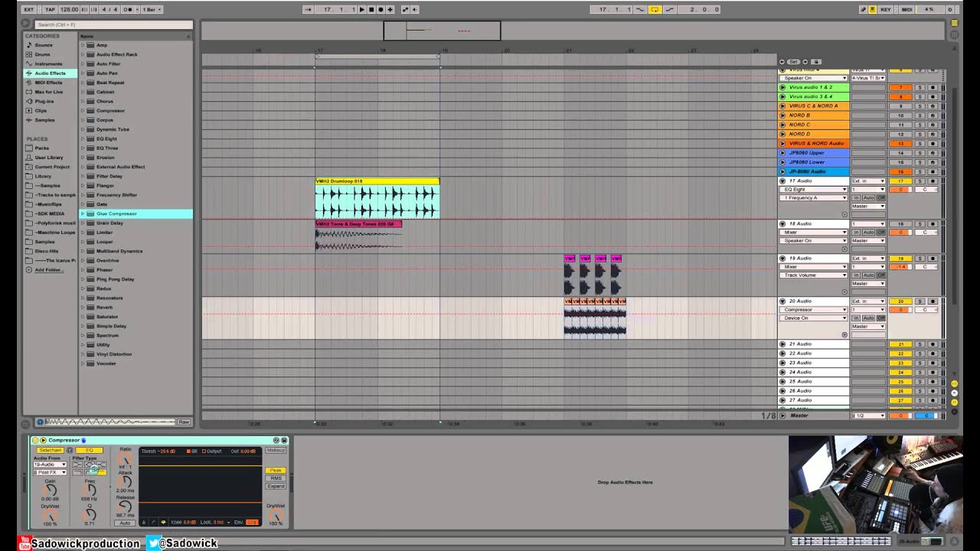Open Max for Live category
Image resolution: width=980 pixels, height=551 pixels.
pyautogui.click(x=49, y=92)
